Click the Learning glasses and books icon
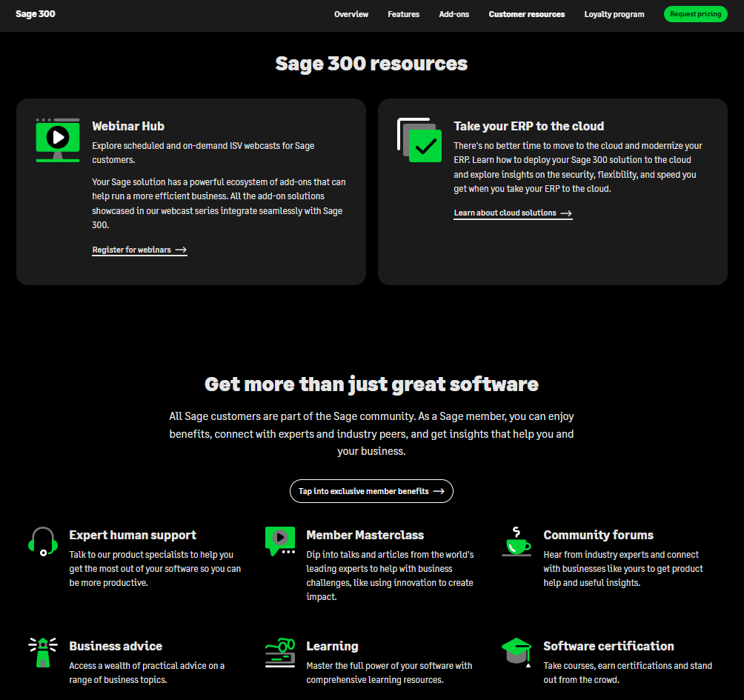 [x=280, y=653]
